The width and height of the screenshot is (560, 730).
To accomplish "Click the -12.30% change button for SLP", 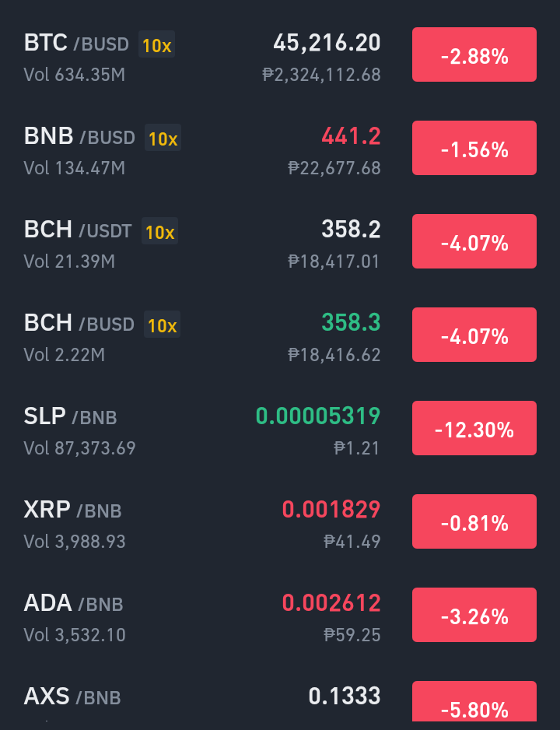I will pyautogui.click(x=474, y=428).
